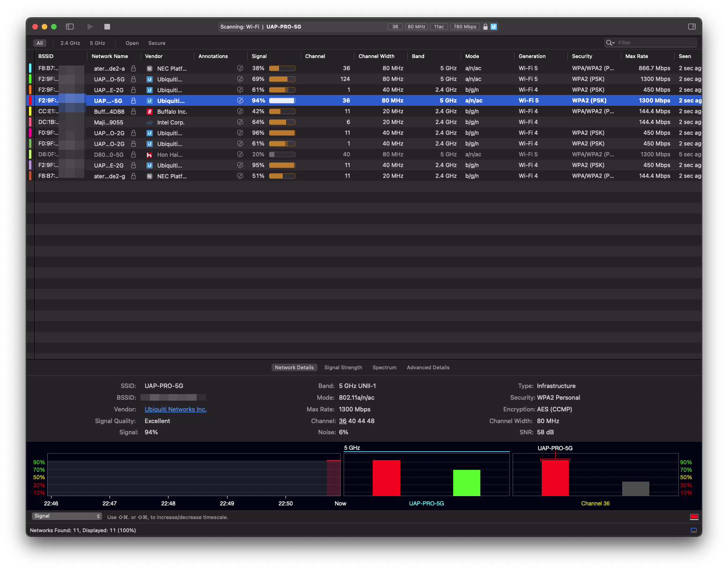Start scanning with the play button
This screenshot has height=571, width=728.
point(90,27)
